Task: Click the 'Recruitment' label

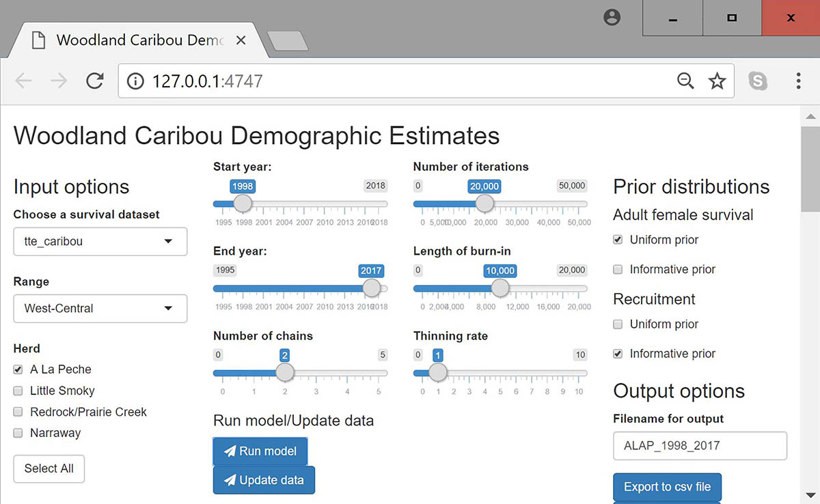Action: coord(654,299)
